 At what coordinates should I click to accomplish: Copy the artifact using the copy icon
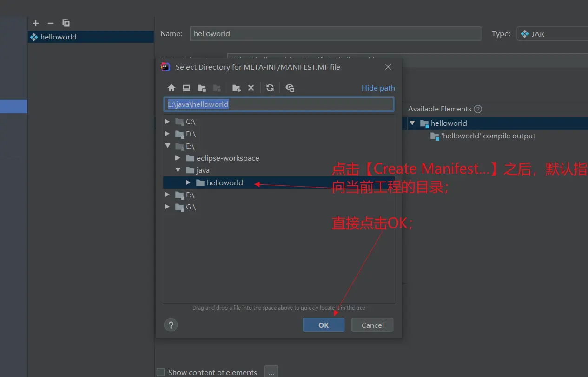click(66, 23)
